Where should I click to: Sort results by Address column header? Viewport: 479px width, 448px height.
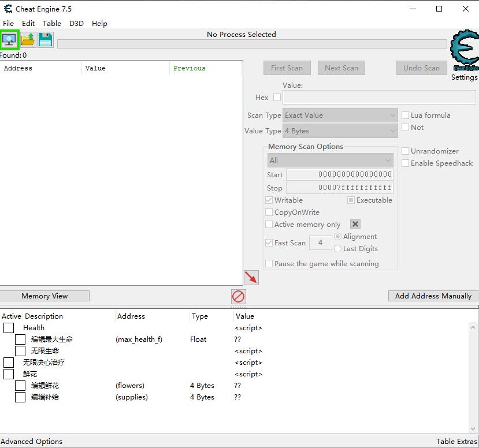[41, 68]
